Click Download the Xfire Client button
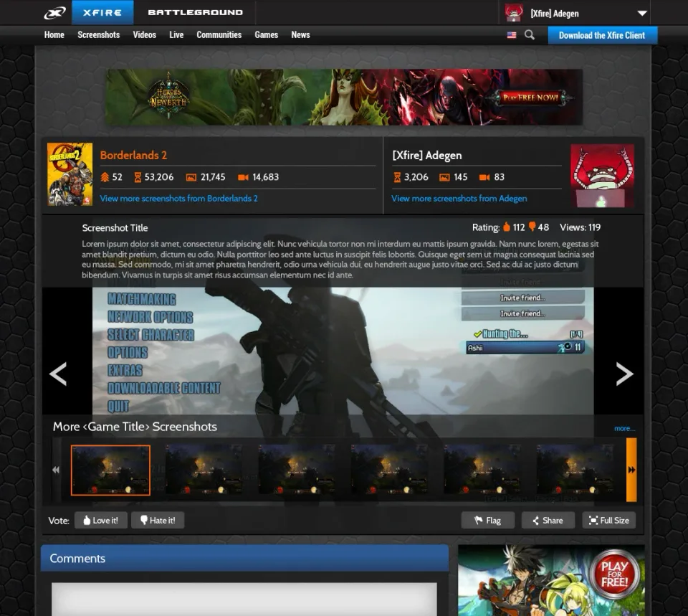Screen dimensions: 688x616 tap(603, 35)
